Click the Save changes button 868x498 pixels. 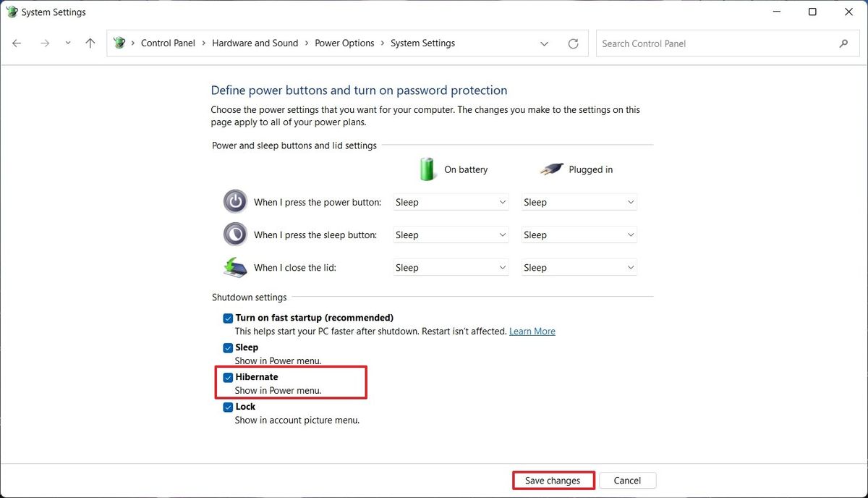pos(553,480)
